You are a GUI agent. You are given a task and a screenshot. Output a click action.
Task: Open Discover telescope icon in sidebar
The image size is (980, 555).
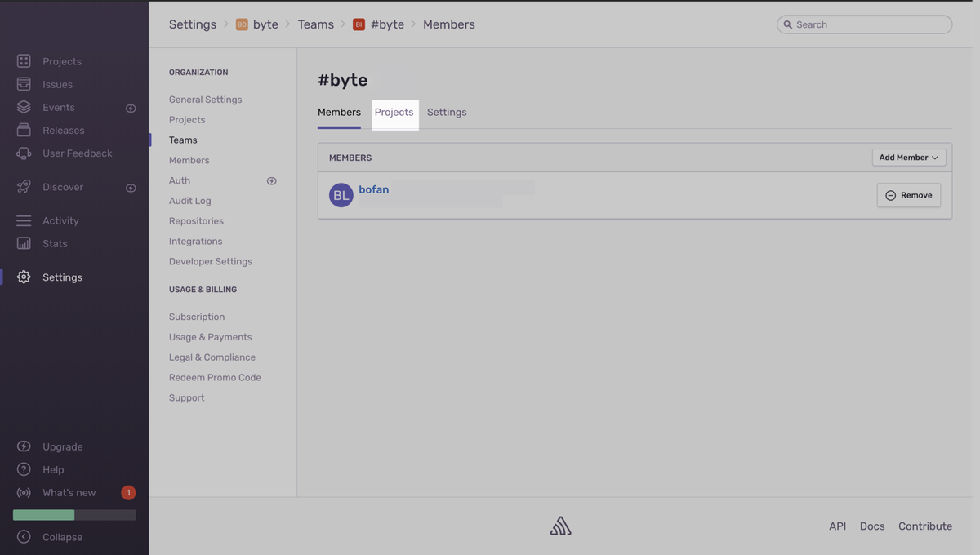point(24,187)
